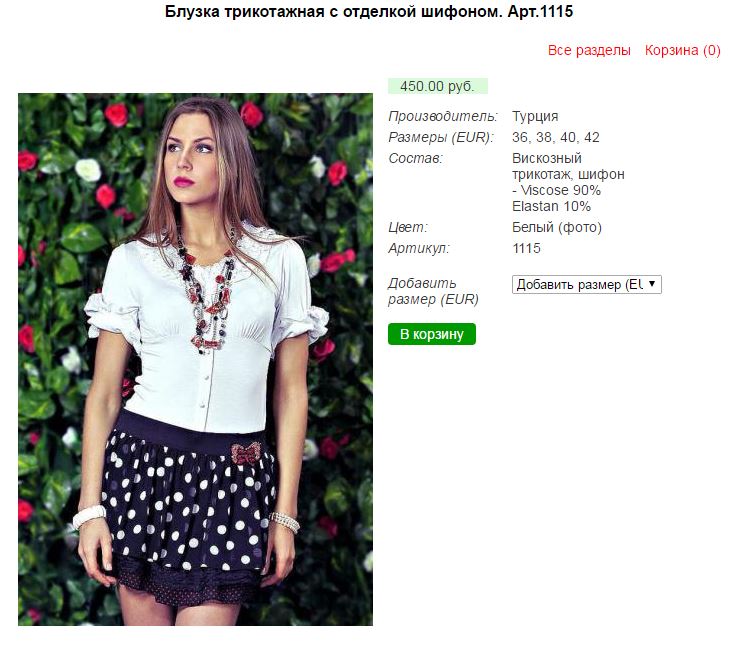Click the red bow brooch on skirt

click(246, 452)
